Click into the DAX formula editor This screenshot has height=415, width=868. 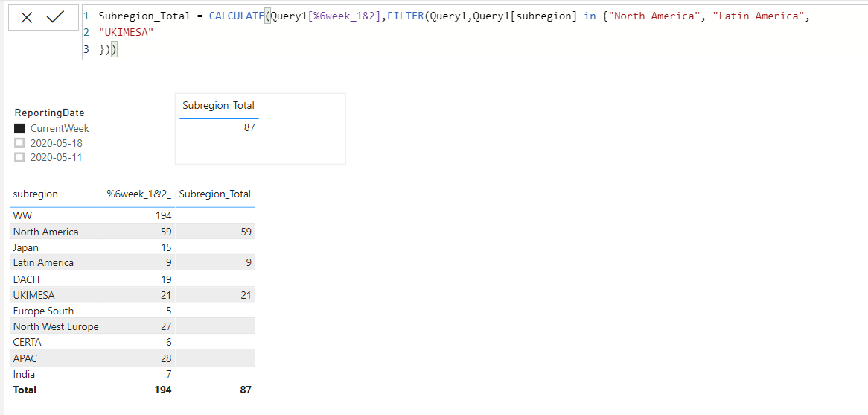click(474, 33)
